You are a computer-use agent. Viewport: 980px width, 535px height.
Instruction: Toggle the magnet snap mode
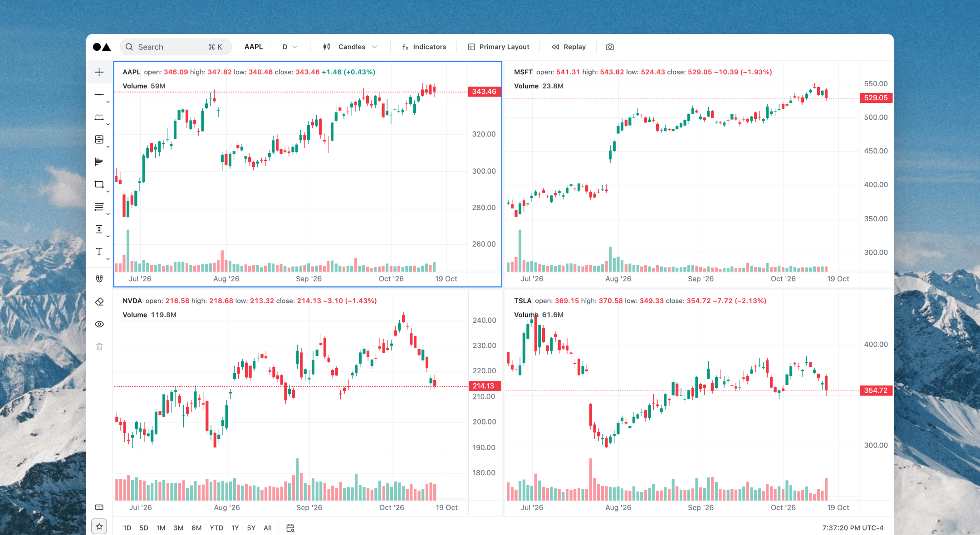[x=99, y=279]
